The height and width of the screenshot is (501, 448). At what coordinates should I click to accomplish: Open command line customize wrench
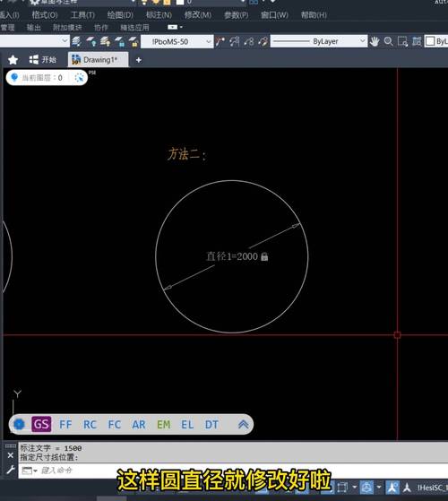tap(10, 470)
